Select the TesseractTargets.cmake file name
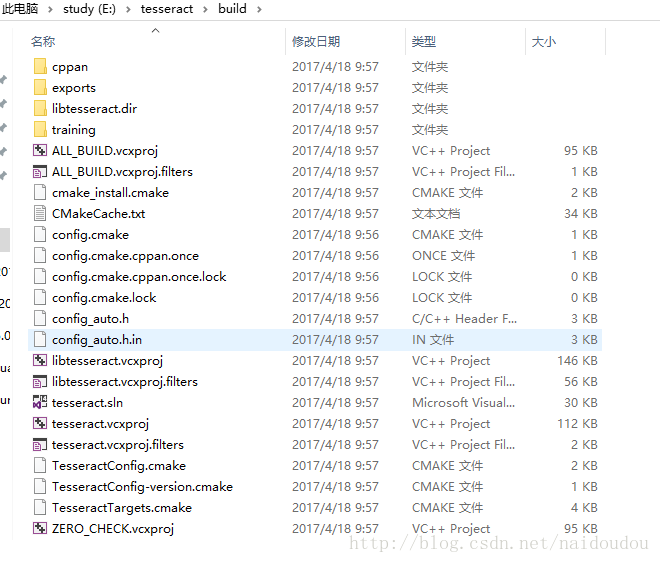 tap(122, 508)
